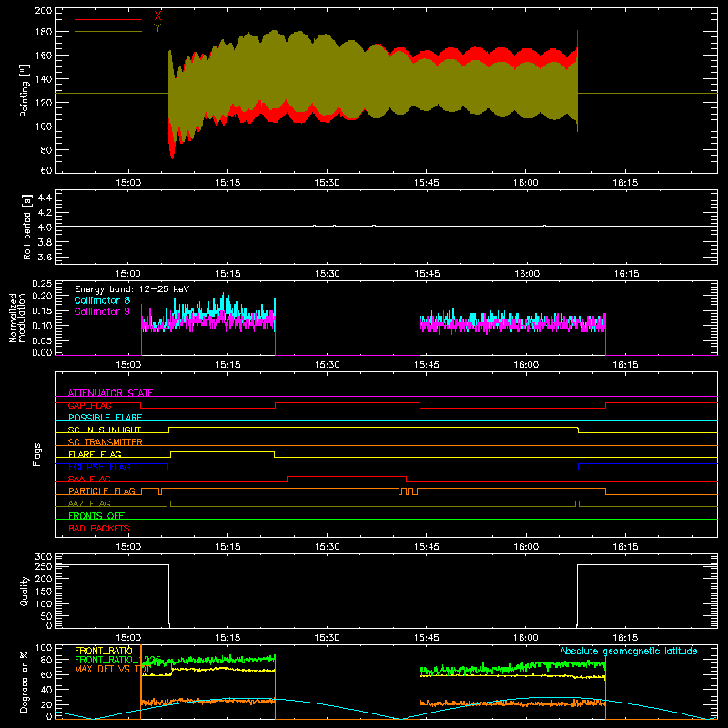Click the 16:00 time label under Quality plot
This screenshot has height=728, width=728.
tap(526, 638)
